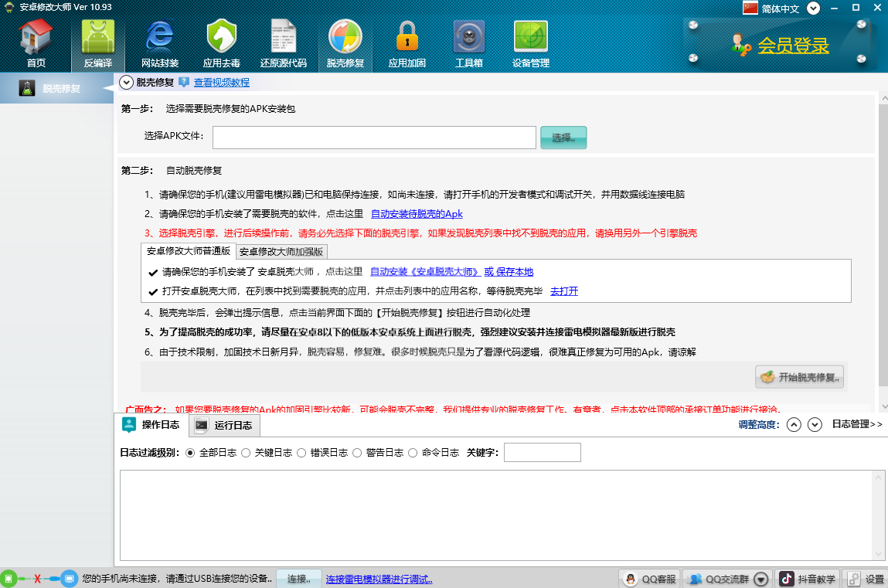Open the 工具箱 toolbox icon
888x588 pixels.
pos(469,43)
